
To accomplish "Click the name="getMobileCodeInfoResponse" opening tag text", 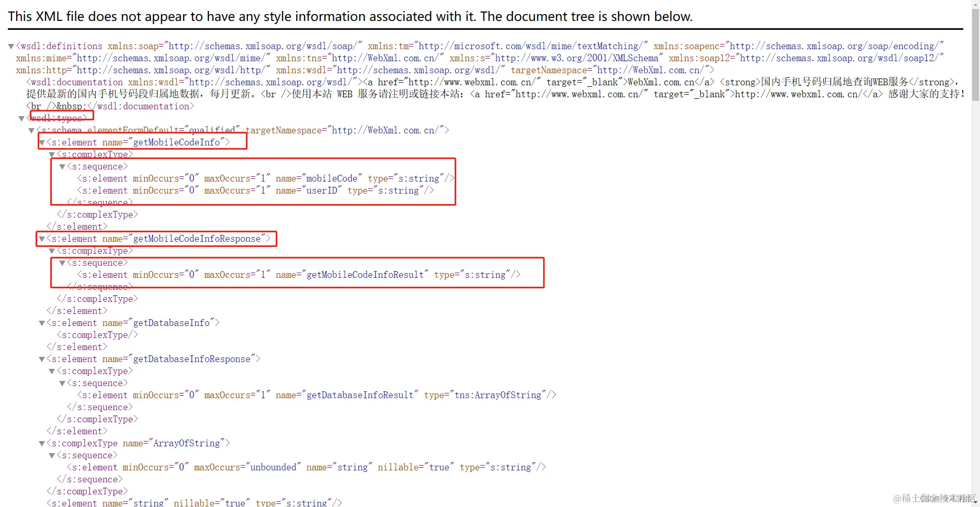I will tap(159, 239).
